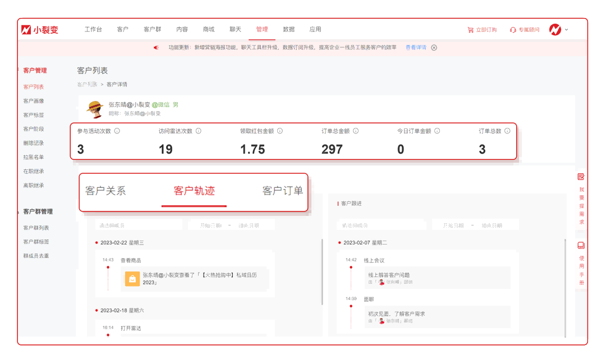Switch to the 客户订单 tab
This screenshot has height=364, width=606.
[x=282, y=191]
